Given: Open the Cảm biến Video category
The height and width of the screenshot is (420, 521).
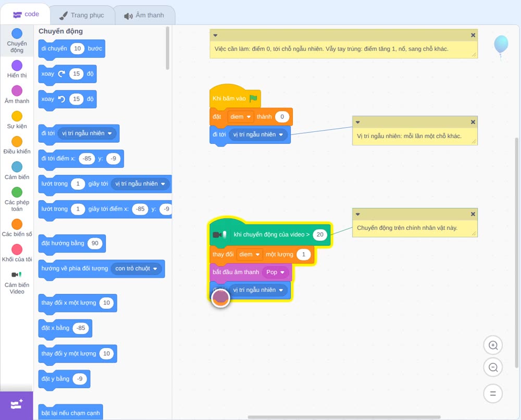Looking at the screenshot, I should (x=17, y=282).
